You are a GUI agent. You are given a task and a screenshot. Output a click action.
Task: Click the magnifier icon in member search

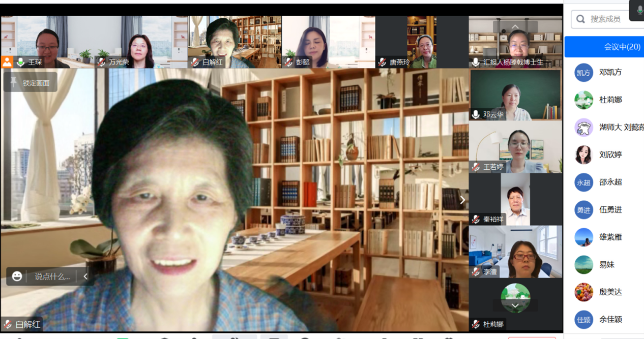click(x=580, y=19)
